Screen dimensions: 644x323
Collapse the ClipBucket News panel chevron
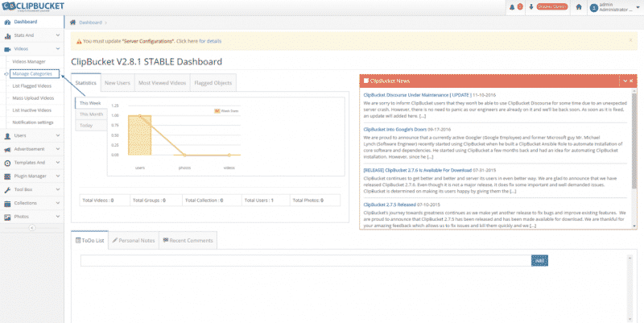coord(624,81)
